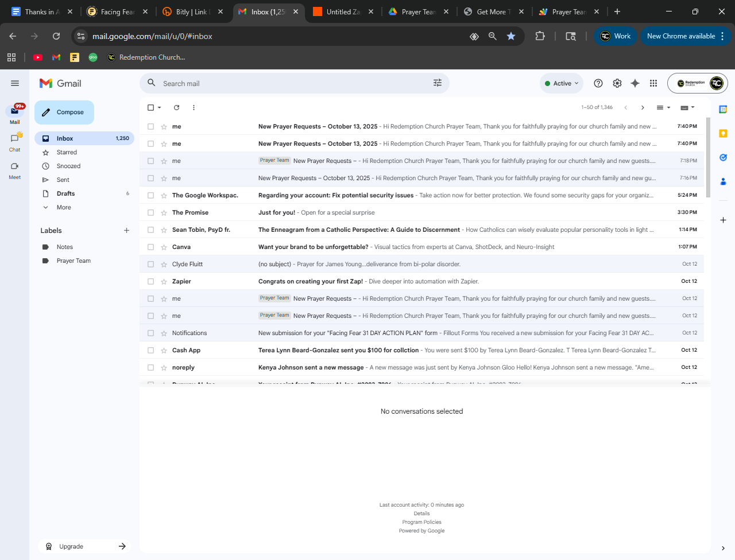735x560 pixels.
Task: Click the Gemini sparkle icon
Action: pyautogui.click(x=635, y=83)
